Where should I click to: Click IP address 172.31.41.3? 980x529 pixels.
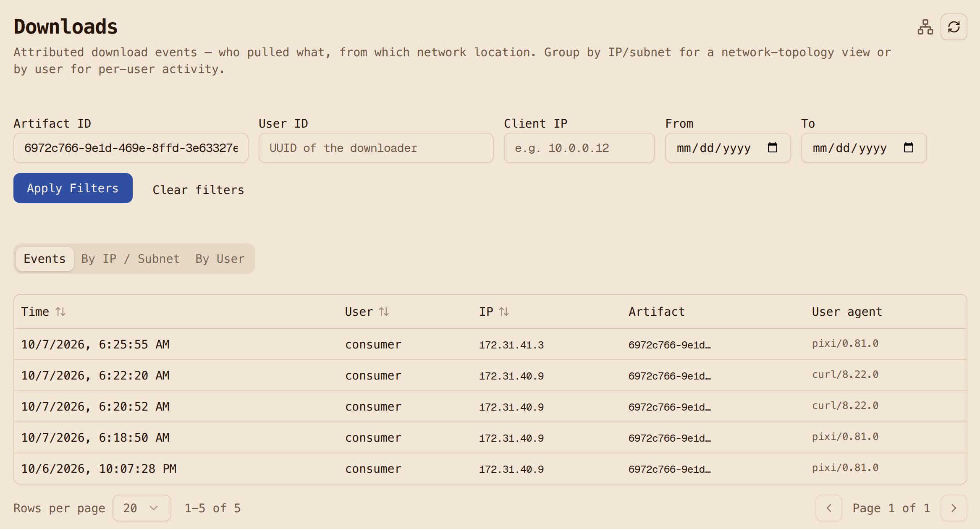click(x=511, y=345)
